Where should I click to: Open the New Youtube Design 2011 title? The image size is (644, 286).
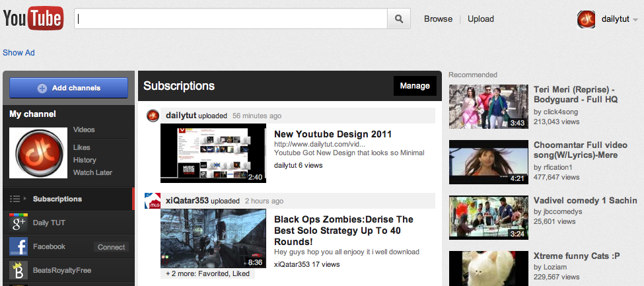point(333,134)
